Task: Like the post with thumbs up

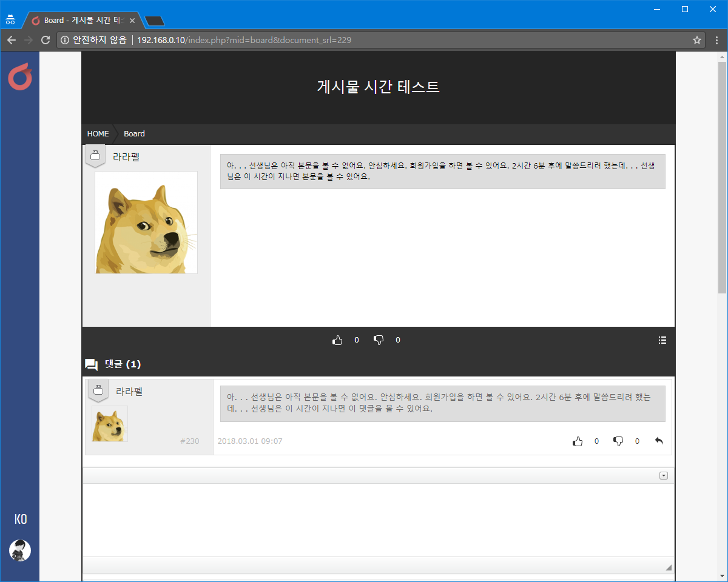Action: tap(337, 340)
